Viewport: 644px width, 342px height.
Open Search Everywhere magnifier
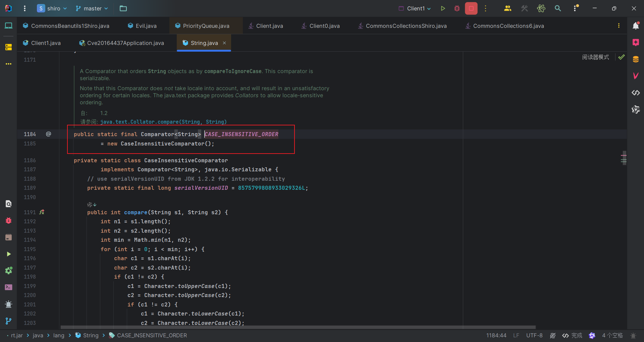558,8
